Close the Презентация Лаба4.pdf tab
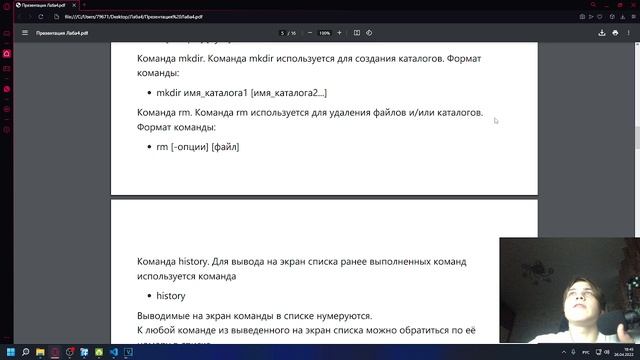The height and width of the screenshot is (360, 640). 74,5
